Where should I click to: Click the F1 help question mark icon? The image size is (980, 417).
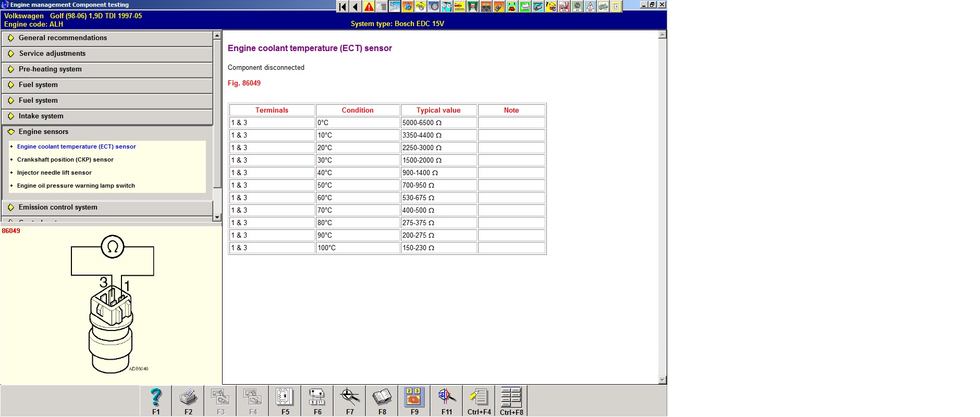[156, 399]
